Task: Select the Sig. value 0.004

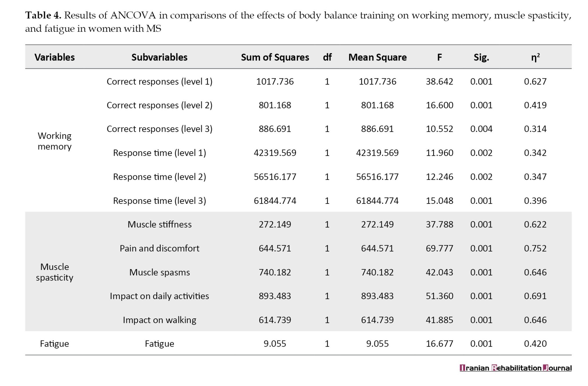Action: tap(481, 129)
